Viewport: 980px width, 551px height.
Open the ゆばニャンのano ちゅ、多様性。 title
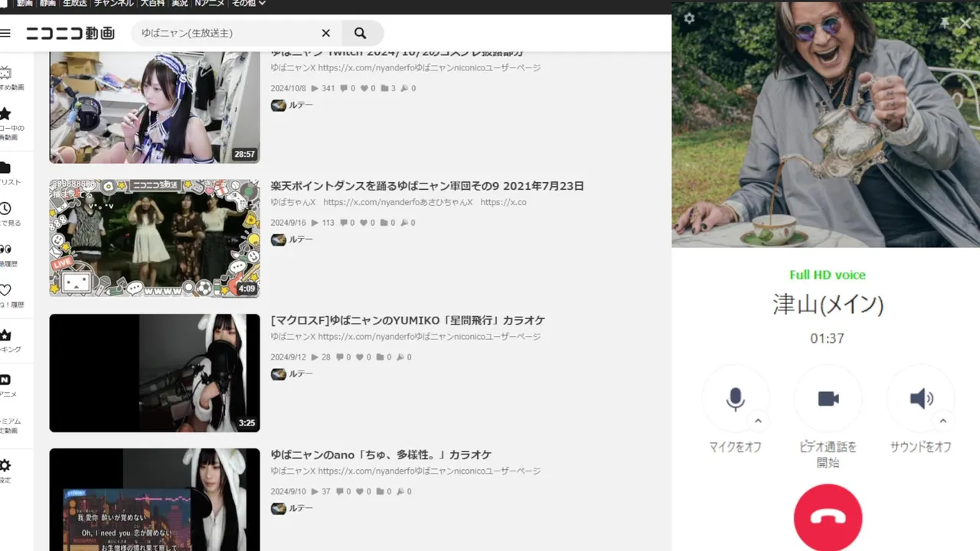[x=381, y=455]
